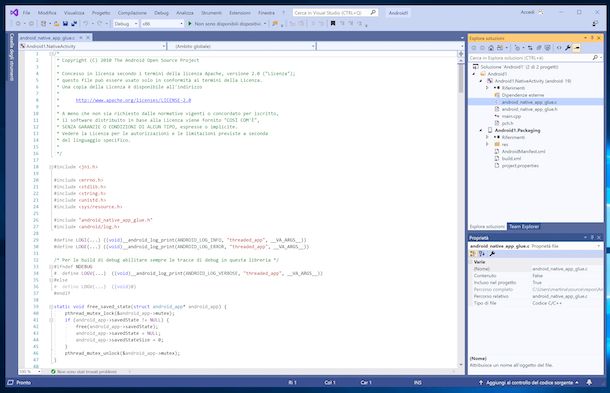
Task: Open the Visualizza menu
Action: [x=74, y=13]
